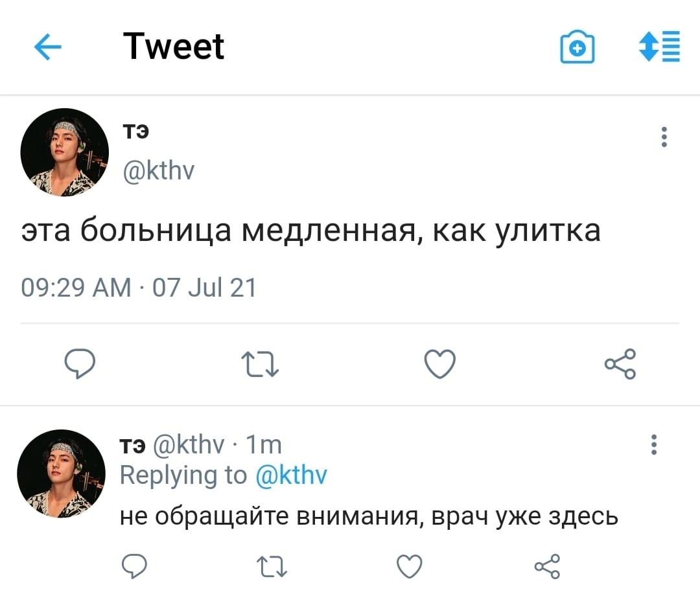The width and height of the screenshot is (700, 594).
Task: Open reply tweet's three-dot menu
Action: tap(654, 445)
